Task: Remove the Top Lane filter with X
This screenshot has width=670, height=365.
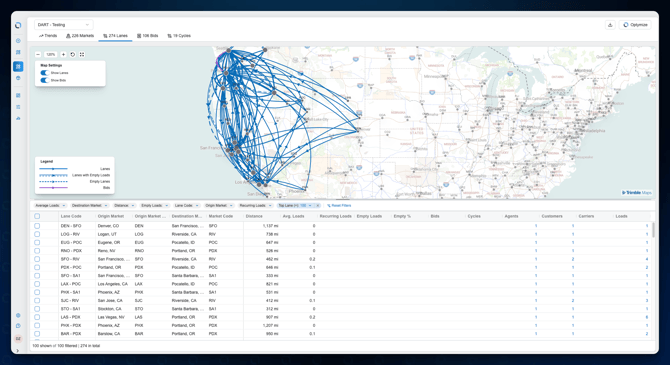Action: (317, 206)
